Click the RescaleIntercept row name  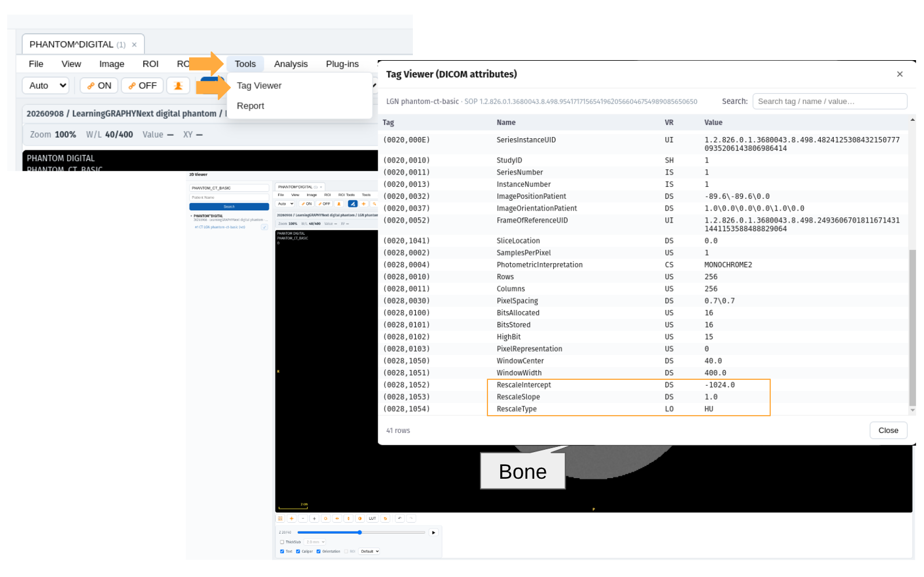click(x=524, y=385)
